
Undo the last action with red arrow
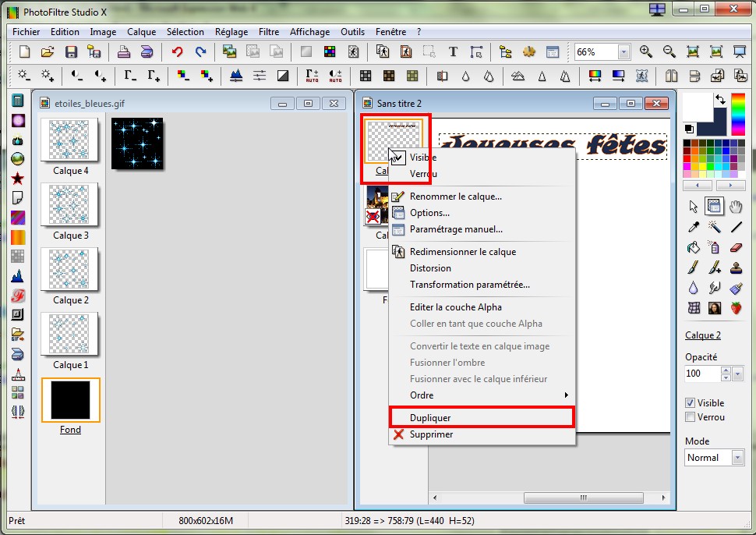(178, 51)
